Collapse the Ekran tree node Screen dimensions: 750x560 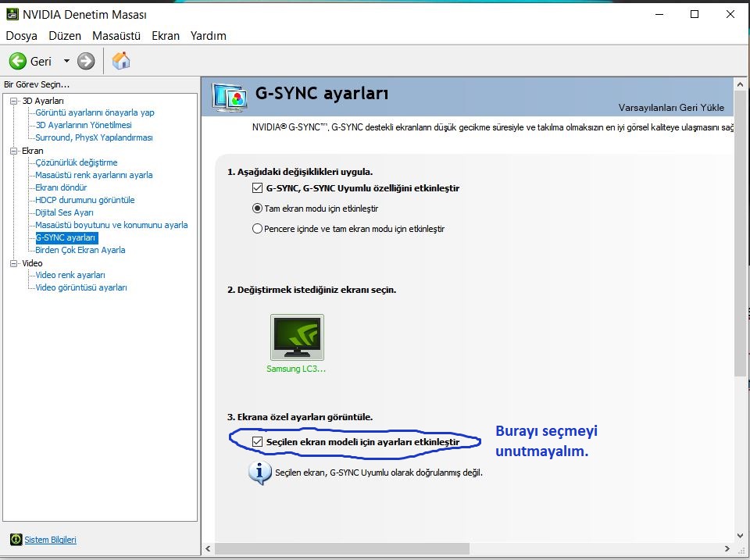[13, 151]
